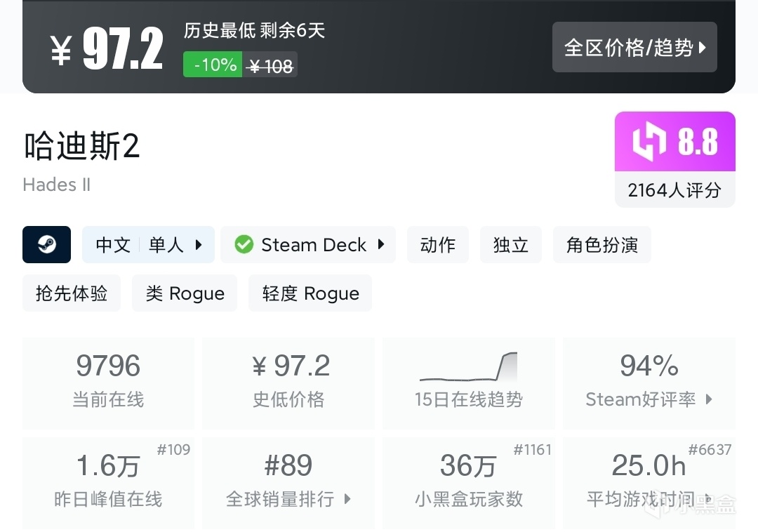
Task: Open the 史低价格 ¥97.2 tile
Action: click(288, 383)
